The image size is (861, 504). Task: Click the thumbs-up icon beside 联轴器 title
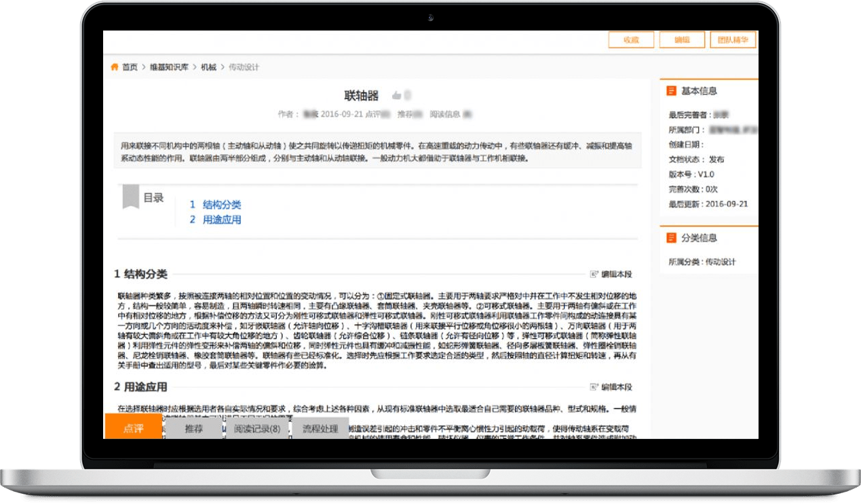[396, 96]
